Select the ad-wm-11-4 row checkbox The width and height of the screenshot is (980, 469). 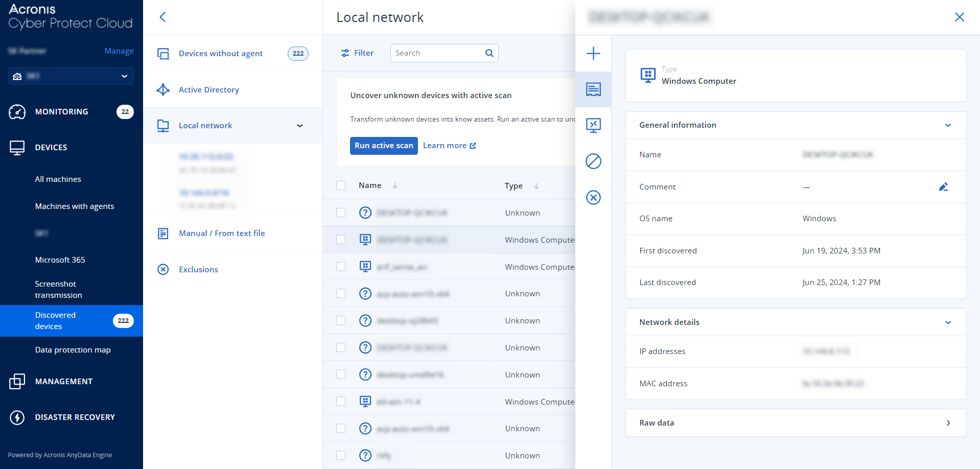341,402
